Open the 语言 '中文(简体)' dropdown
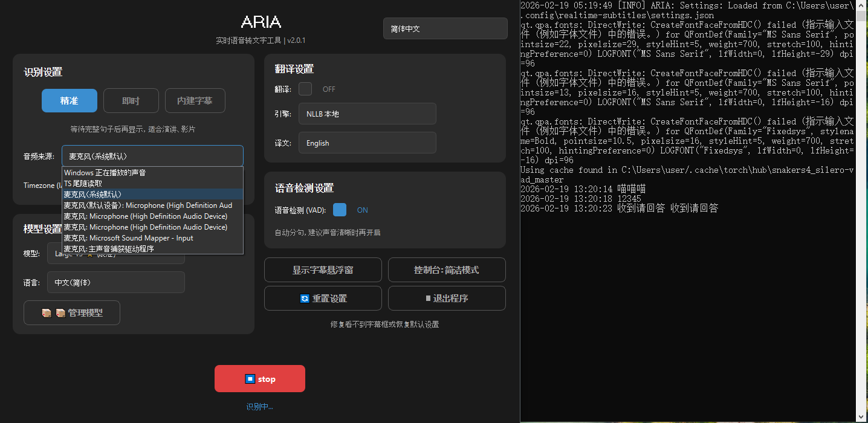This screenshot has height=423, width=868. point(116,282)
